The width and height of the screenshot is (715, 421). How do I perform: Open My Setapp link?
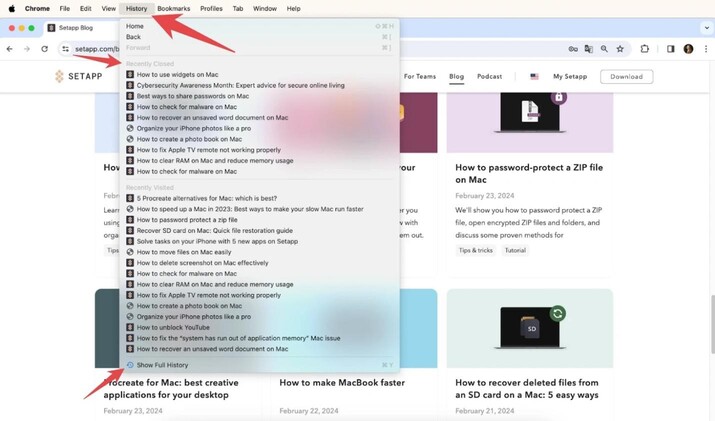tap(570, 76)
